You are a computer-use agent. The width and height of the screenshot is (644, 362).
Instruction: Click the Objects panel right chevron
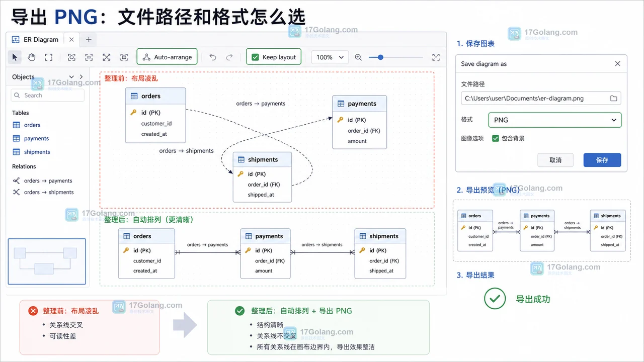(82, 77)
